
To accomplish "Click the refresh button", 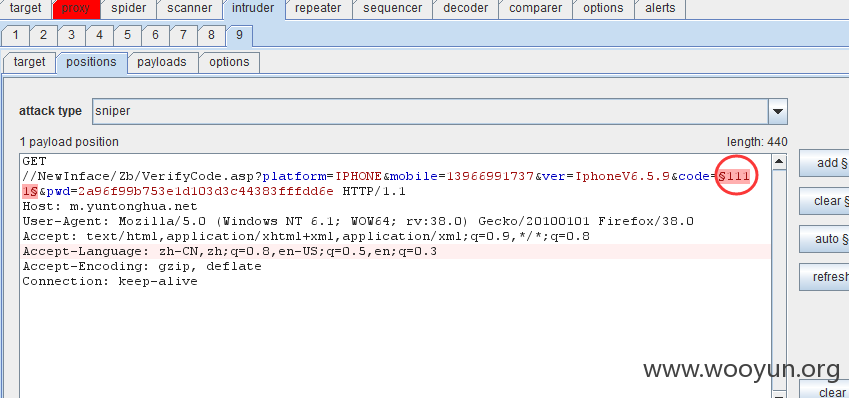I will [x=824, y=277].
